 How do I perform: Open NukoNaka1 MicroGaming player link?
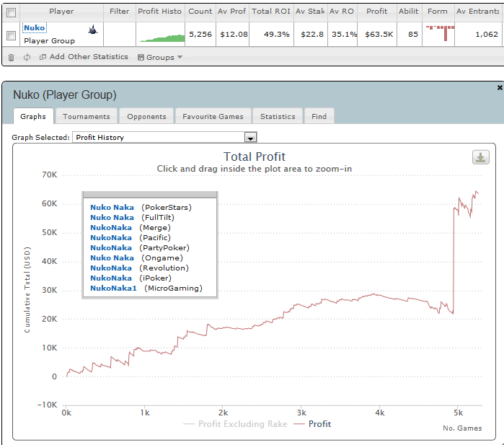(x=113, y=288)
